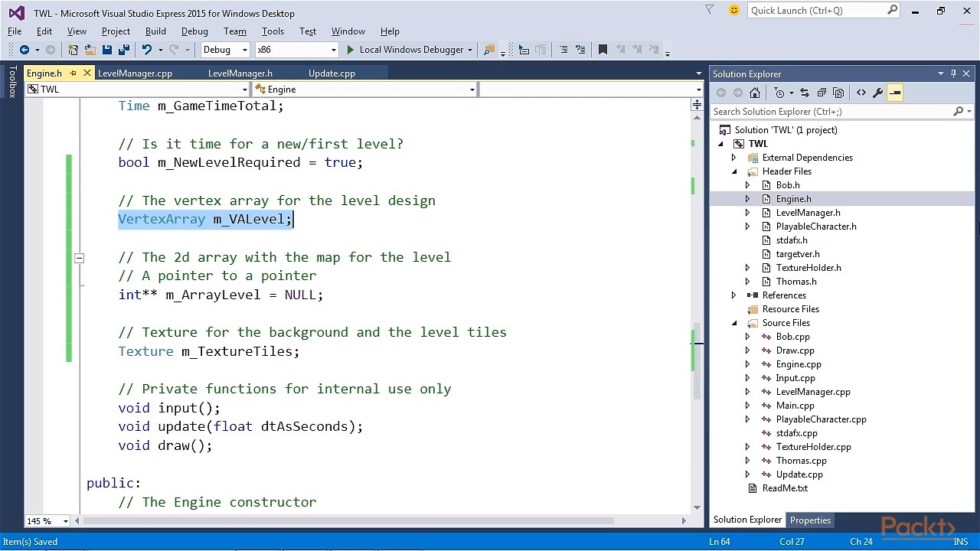Click the editor horizontal scrollbar thumb
This screenshot has width=980, height=551.
tap(349, 521)
